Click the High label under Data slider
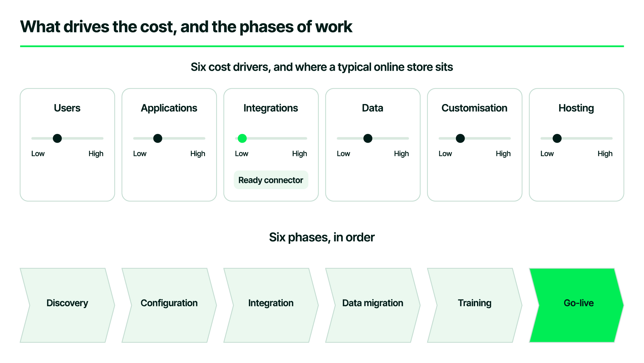 pyautogui.click(x=402, y=154)
